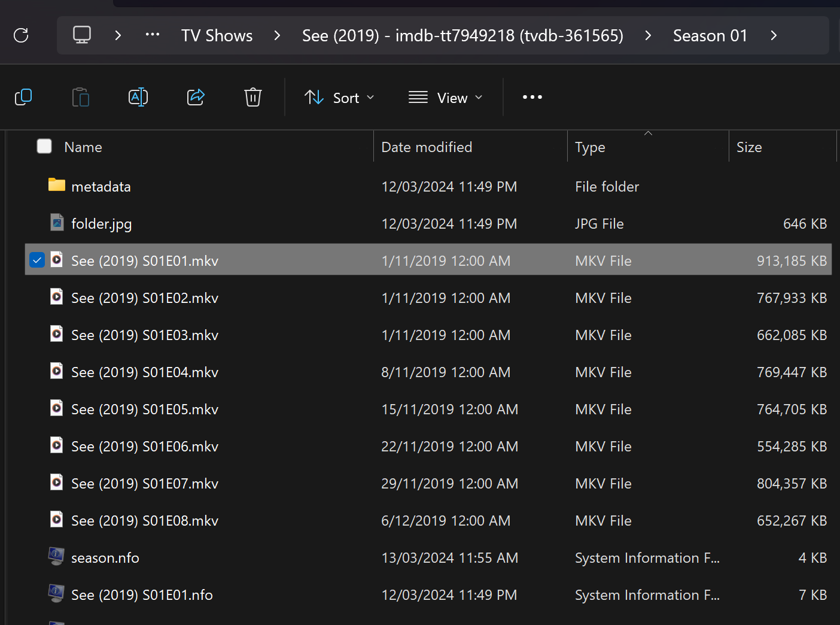Open the View dropdown menu
This screenshot has width=840, height=625.
point(446,98)
